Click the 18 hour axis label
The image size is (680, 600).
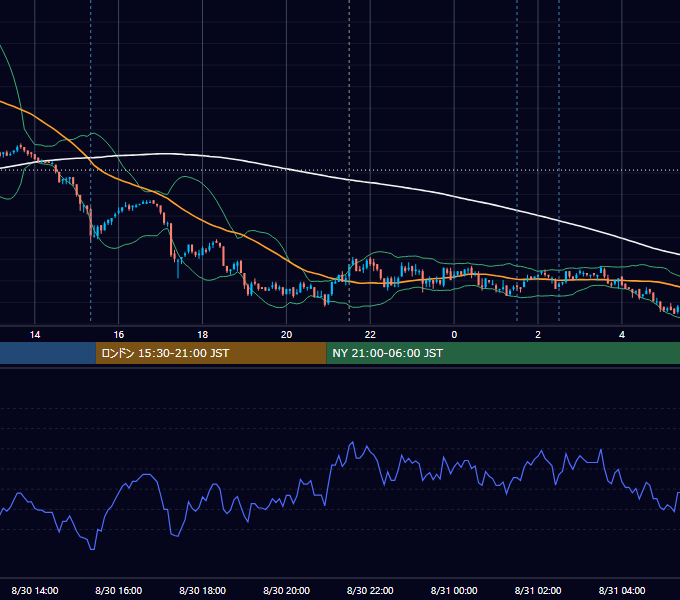point(203,335)
